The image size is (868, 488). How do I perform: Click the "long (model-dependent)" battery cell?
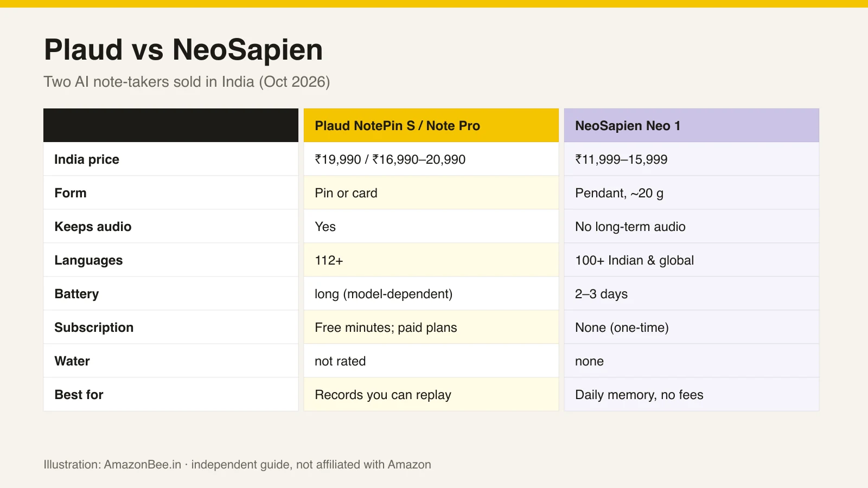point(431,294)
